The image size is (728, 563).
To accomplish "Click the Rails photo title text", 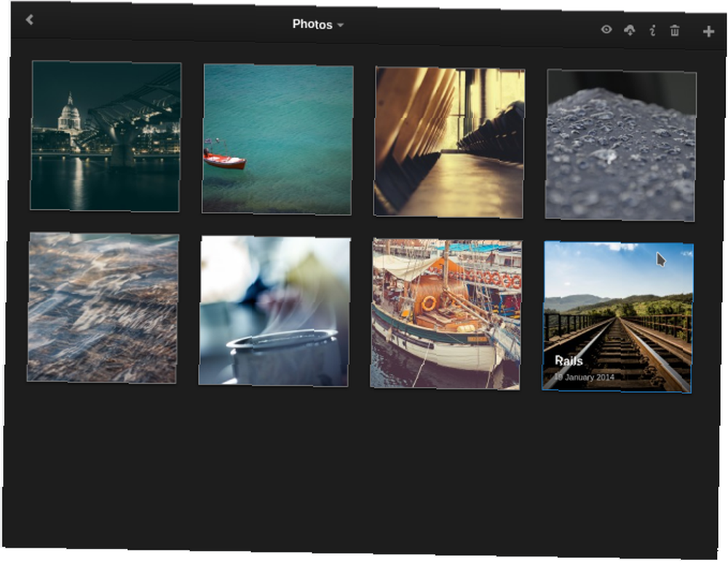I will 569,361.
